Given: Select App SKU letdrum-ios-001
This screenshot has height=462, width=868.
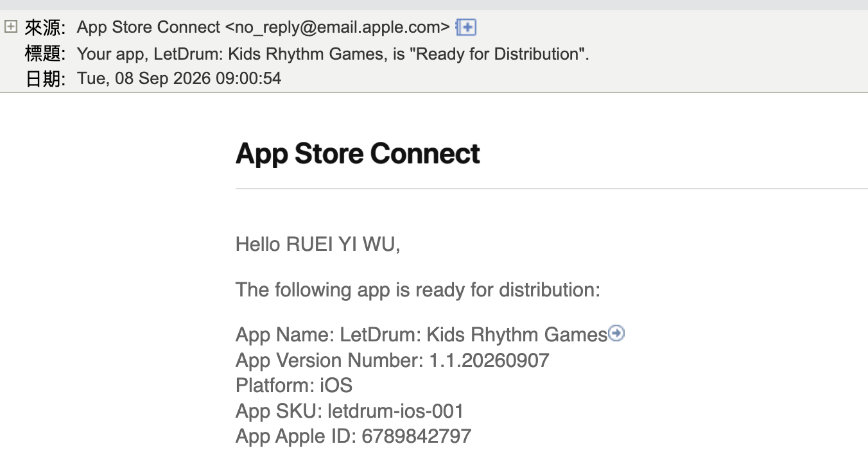Looking at the screenshot, I should (349, 411).
